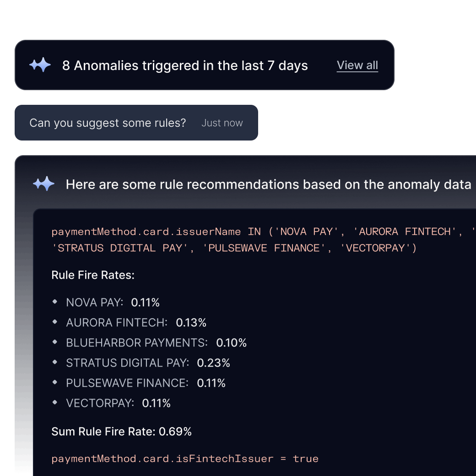Open the View all anomalies link
The height and width of the screenshot is (476, 476).
(x=357, y=65)
